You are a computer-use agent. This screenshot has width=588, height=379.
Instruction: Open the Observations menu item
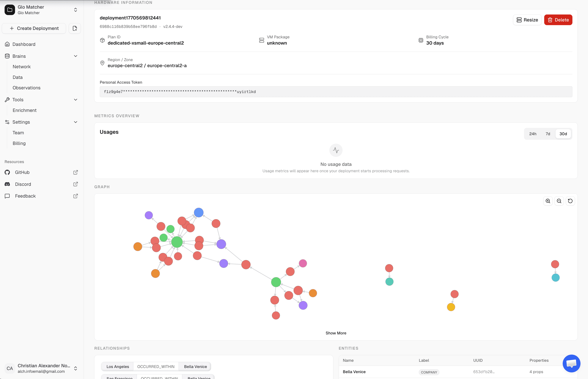click(27, 88)
